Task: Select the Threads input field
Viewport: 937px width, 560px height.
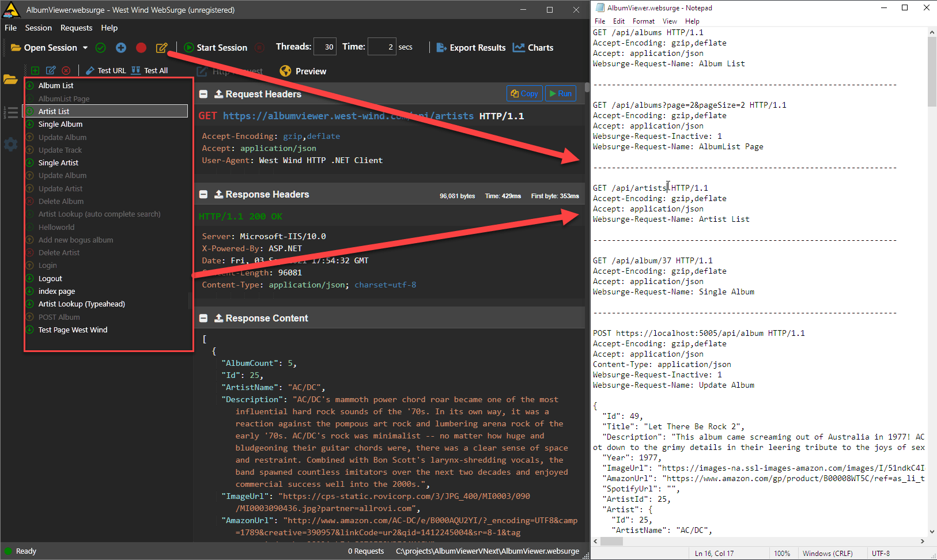Action: tap(325, 46)
